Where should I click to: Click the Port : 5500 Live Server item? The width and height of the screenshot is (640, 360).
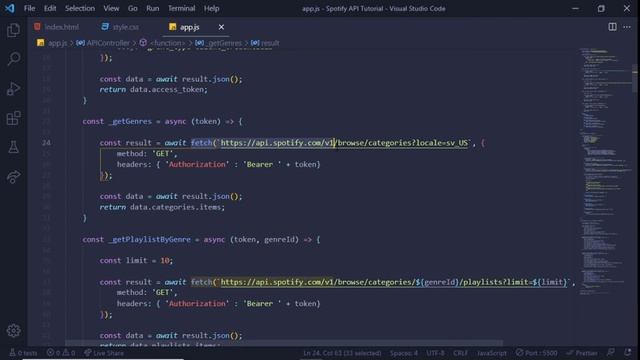[536, 353]
